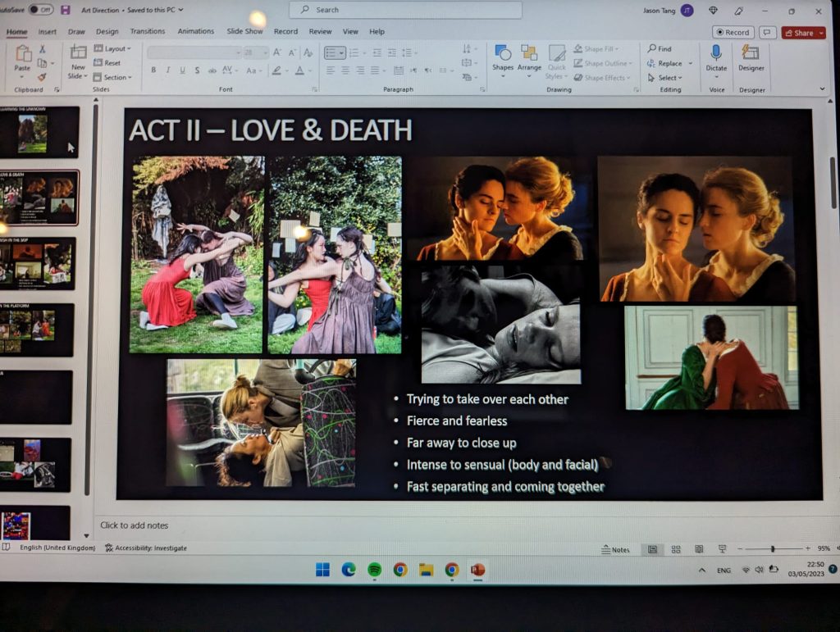Click the English (United Kingdom) language indicator
The image size is (840, 632).
tap(57, 548)
